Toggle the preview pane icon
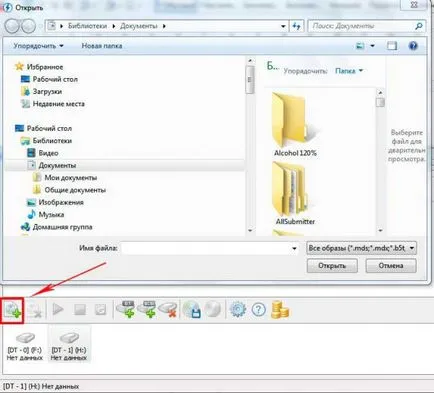The height and width of the screenshot is (393, 434). pyautogui.click(x=392, y=46)
